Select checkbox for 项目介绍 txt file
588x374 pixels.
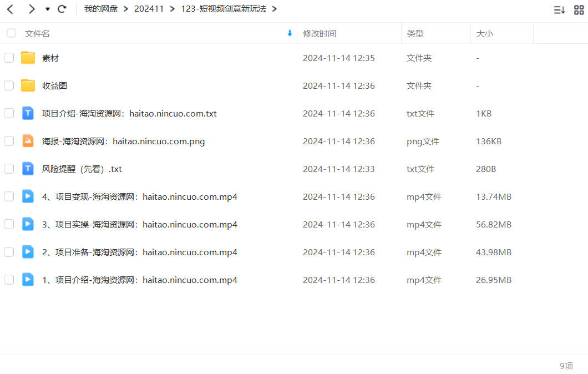tap(9, 113)
